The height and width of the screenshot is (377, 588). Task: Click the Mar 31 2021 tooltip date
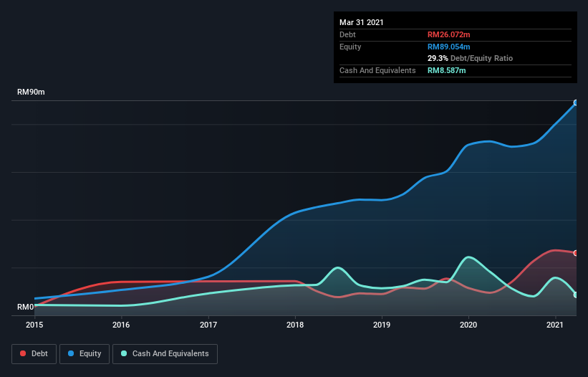coord(362,22)
